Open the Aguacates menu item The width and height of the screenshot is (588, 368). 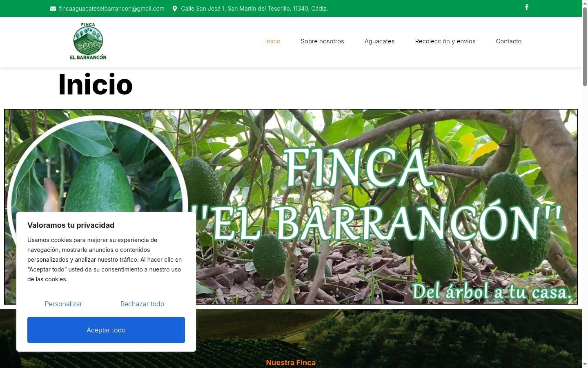point(380,41)
